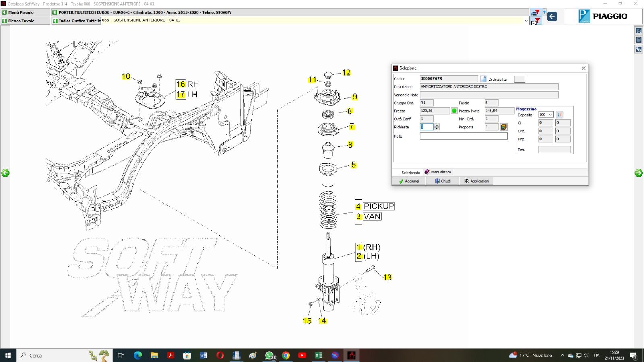This screenshot has height=362, width=644.
Task: Click the warehouse chart icon beside Deposito
Action: pos(559,115)
